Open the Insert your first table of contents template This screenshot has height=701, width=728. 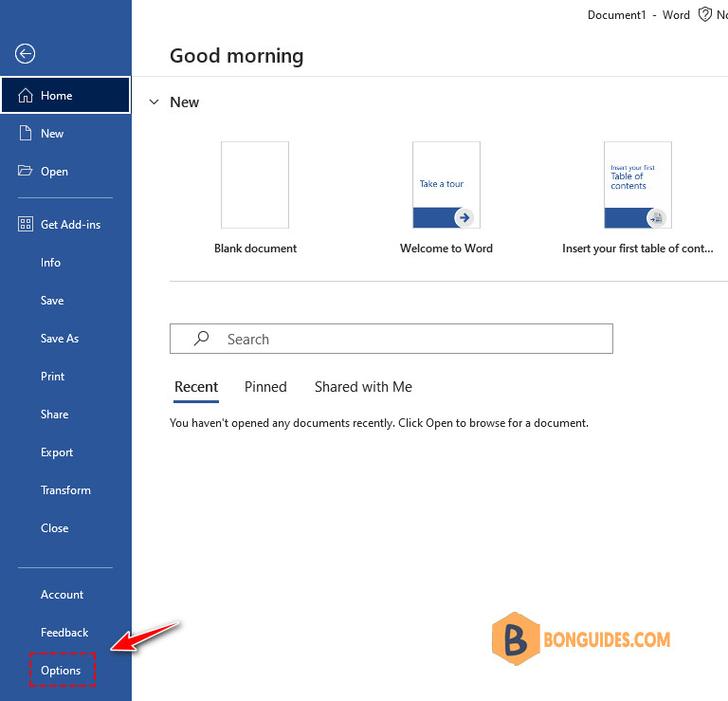[x=637, y=185]
